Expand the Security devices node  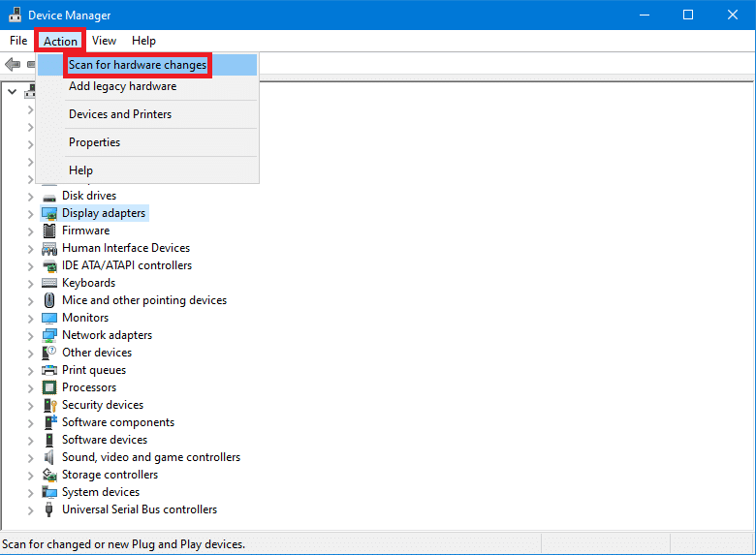pyautogui.click(x=30, y=406)
